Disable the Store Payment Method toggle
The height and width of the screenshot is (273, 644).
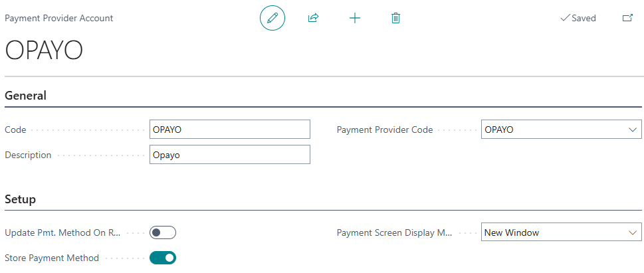163,258
